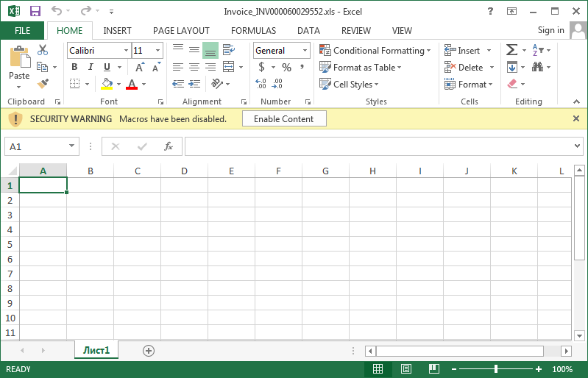
Task: Decrease font size with the smaller A
Action: pyautogui.click(x=156, y=67)
